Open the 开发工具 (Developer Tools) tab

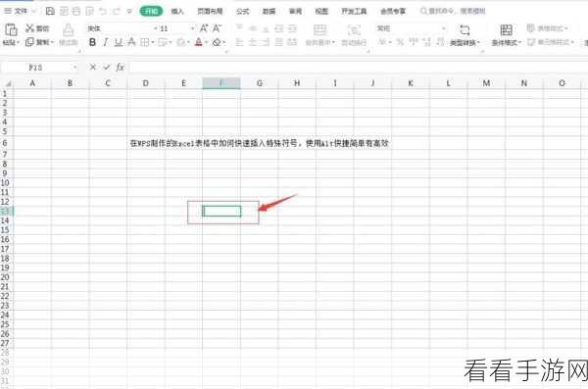coord(354,11)
